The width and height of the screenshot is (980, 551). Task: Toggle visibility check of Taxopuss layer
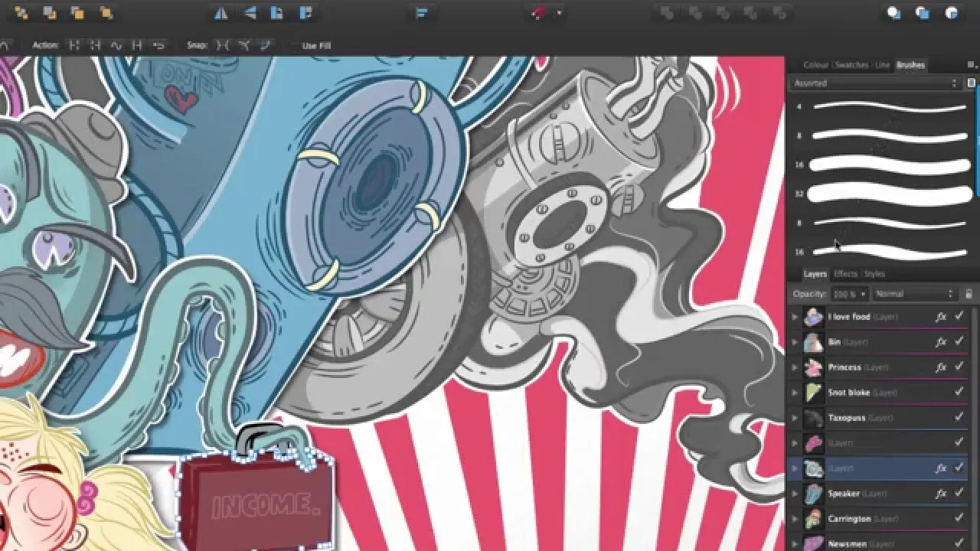click(x=960, y=417)
